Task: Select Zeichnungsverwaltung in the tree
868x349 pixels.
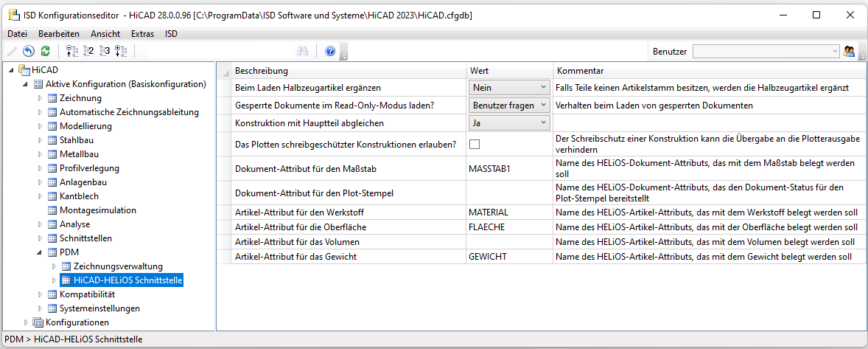Action: [118, 266]
